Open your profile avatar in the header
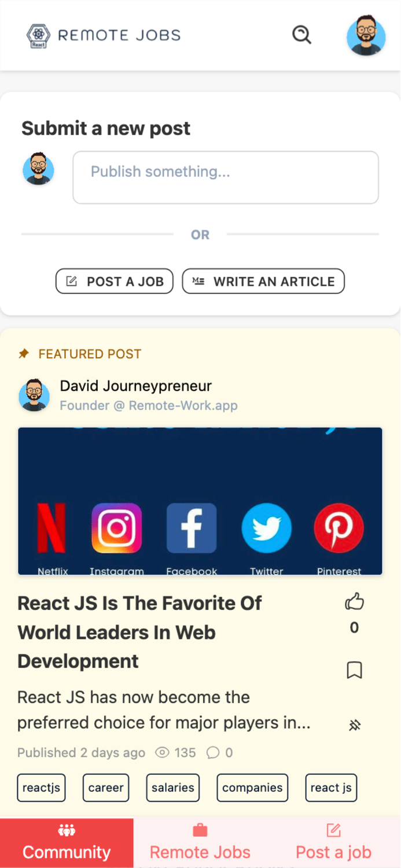This screenshot has width=401, height=868. tap(366, 36)
